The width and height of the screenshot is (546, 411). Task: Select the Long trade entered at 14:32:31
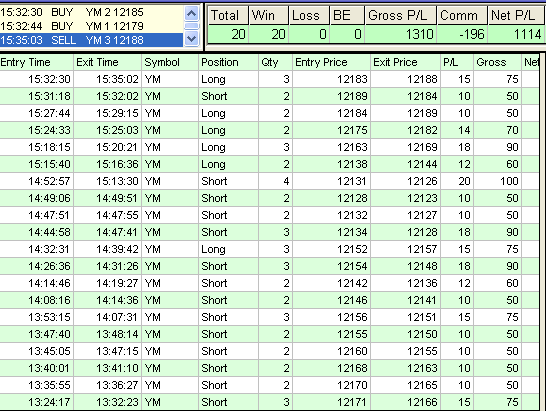(269, 249)
